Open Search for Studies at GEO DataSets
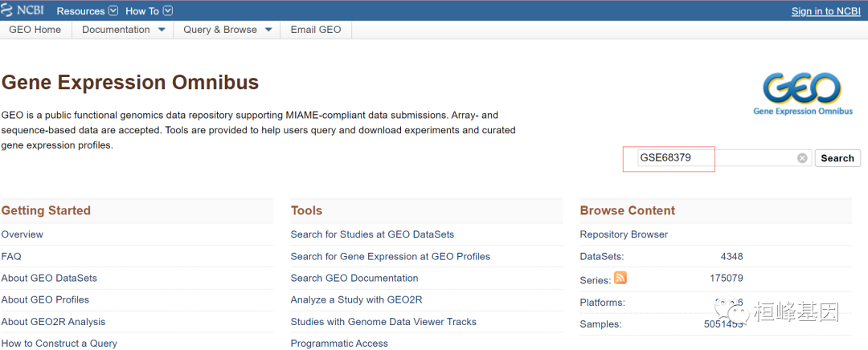 (x=373, y=234)
